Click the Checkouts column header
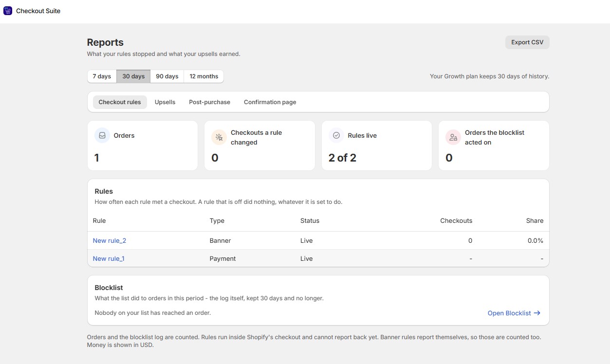 456,220
